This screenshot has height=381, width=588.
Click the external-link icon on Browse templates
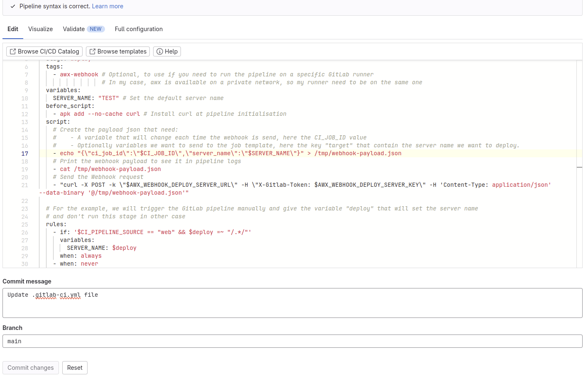tap(92, 51)
